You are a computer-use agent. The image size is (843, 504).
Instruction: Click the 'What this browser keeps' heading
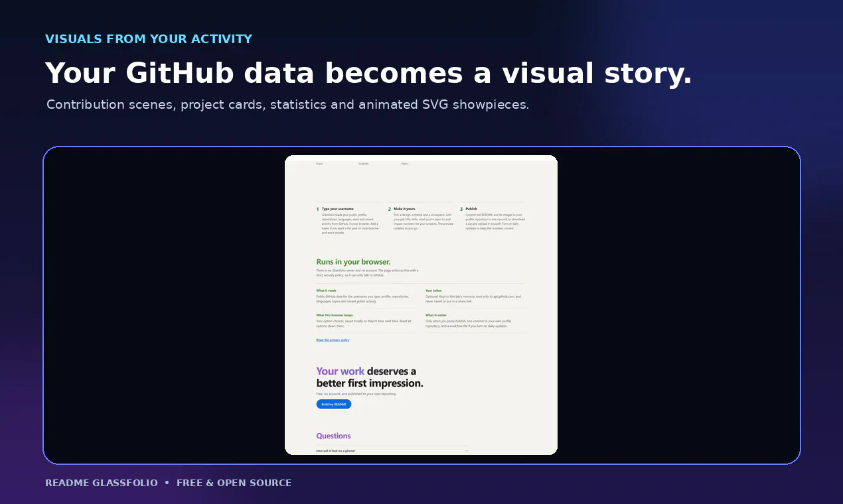(335, 315)
